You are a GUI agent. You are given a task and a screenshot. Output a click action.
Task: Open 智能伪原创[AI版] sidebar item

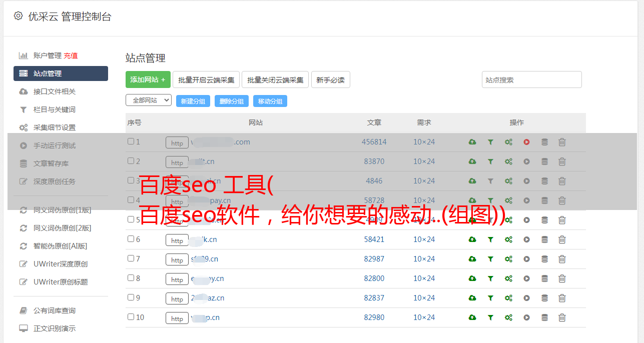tap(60, 246)
